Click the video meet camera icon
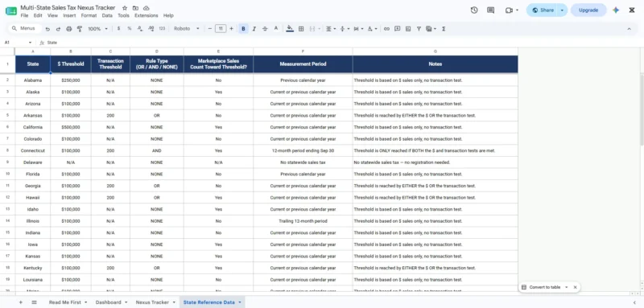Viewport: 644px width, 308px height. click(510, 10)
